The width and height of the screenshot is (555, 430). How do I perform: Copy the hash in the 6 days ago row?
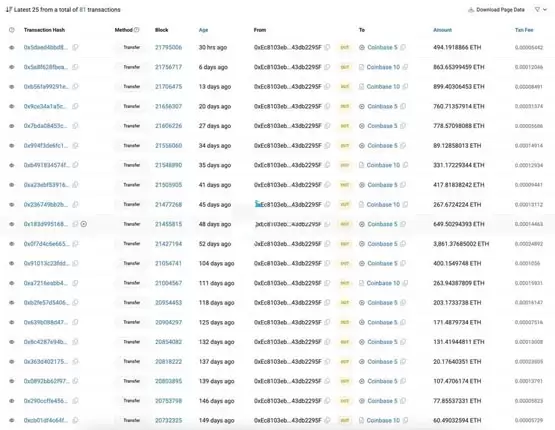[75, 67]
